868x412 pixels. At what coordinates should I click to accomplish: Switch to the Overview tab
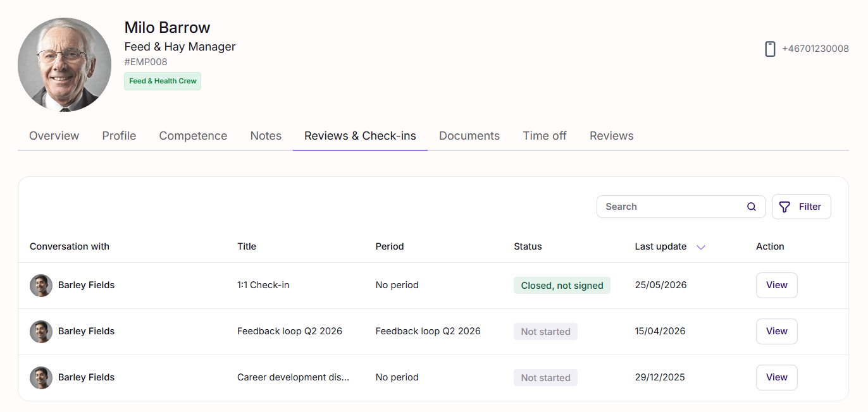pyautogui.click(x=54, y=136)
